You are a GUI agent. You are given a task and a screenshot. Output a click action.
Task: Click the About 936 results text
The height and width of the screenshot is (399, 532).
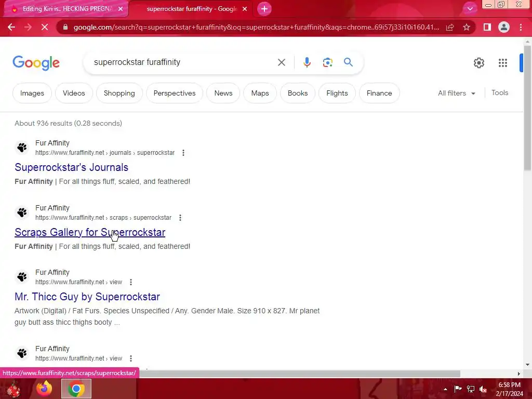[68, 124]
